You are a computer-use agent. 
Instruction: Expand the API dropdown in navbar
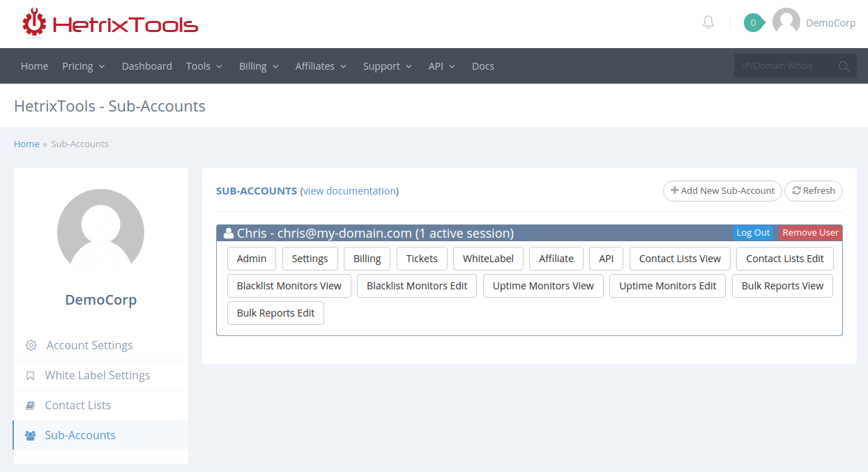(442, 66)
